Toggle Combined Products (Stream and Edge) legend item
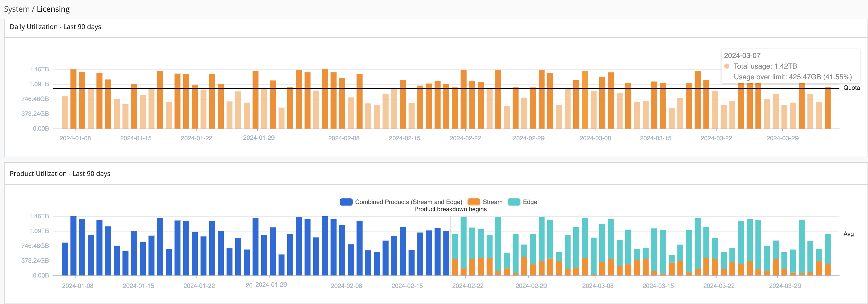 point(408,202)
